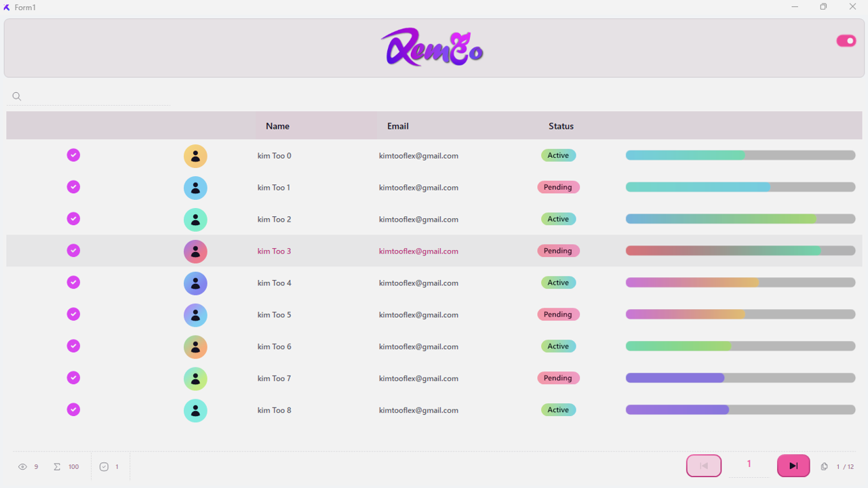Go to the next page
The height and width of the screenshot is (488, 868).
[793, 466]
